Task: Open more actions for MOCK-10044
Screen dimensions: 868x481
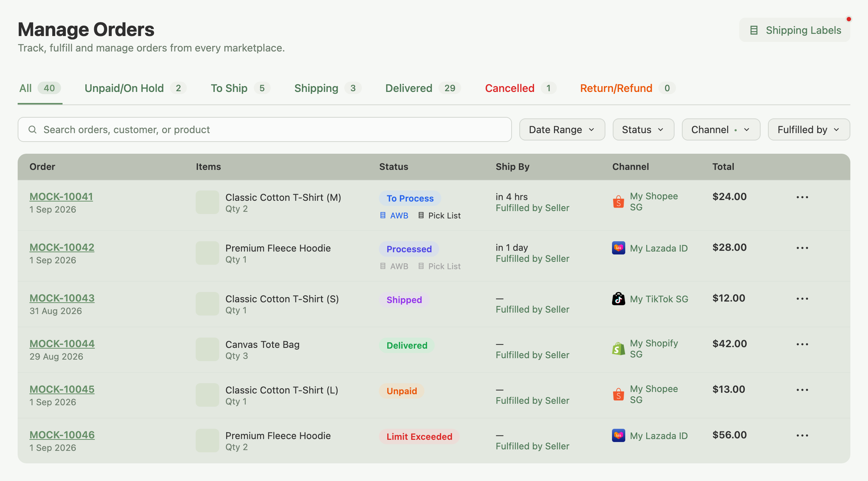Action: pyautogui.click(x=802, y=344)
